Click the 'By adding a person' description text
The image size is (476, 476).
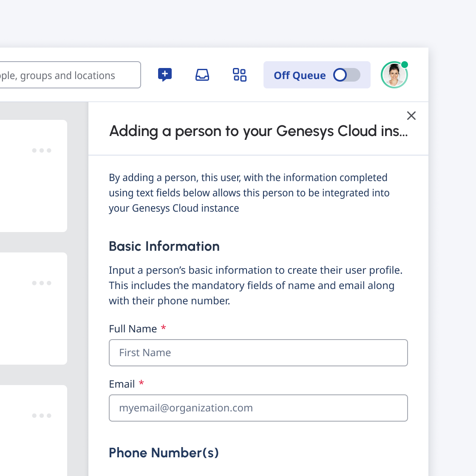click(x=249, y=193)
